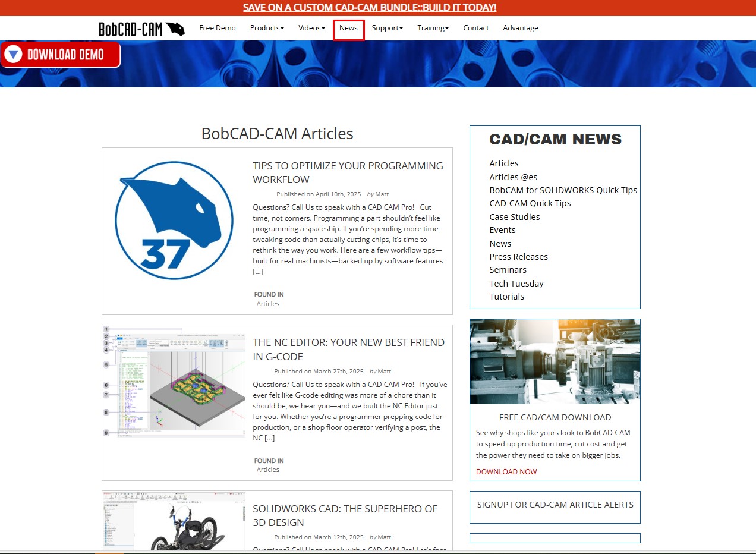Open Press Releases category

tap(519, 257)
